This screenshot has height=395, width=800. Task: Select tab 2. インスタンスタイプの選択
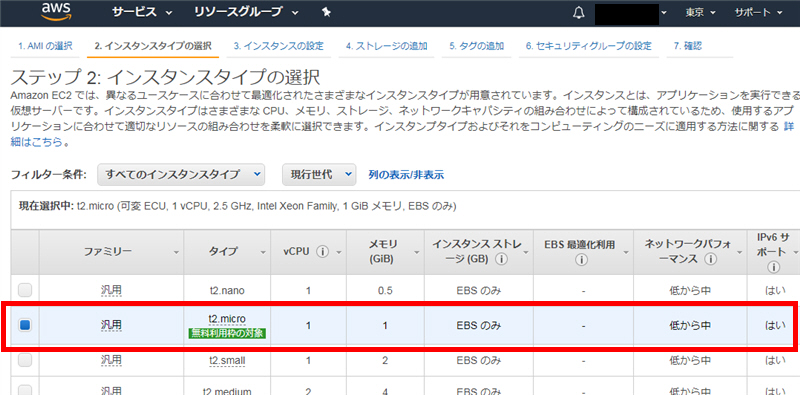click(x=153, y=46)
